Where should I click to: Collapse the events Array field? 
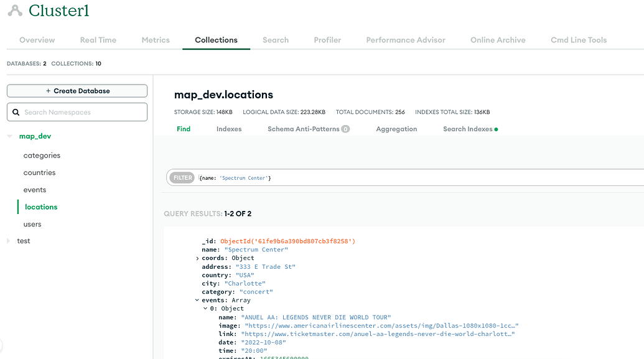[198, 300]
